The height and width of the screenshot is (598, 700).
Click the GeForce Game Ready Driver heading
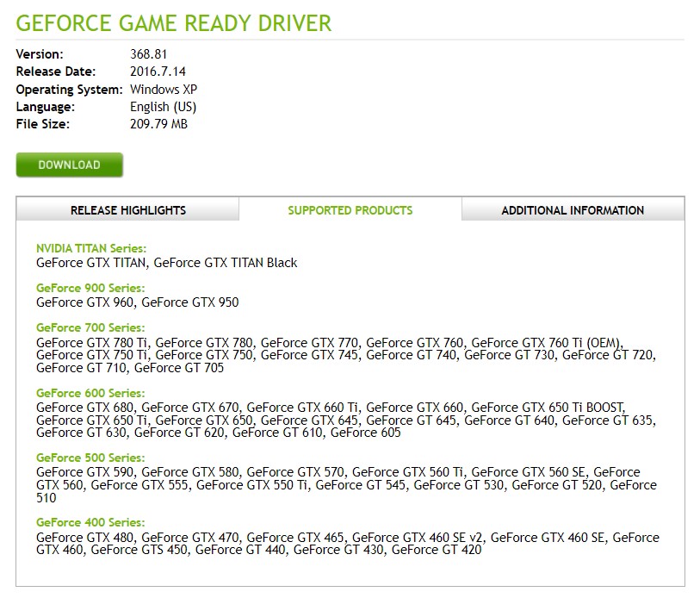point(174,23)
